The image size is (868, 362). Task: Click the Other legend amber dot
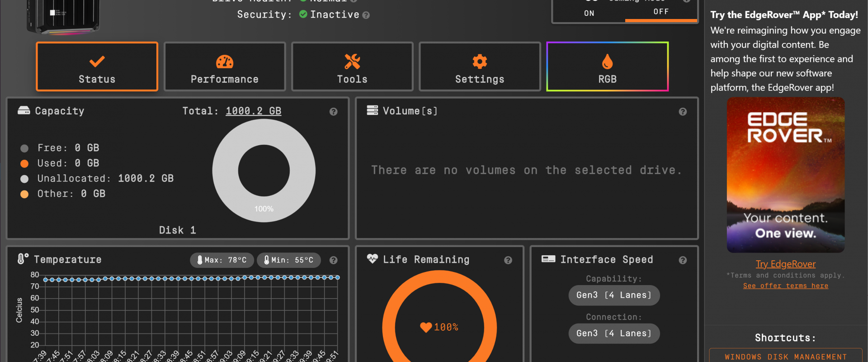click(24, 194)
